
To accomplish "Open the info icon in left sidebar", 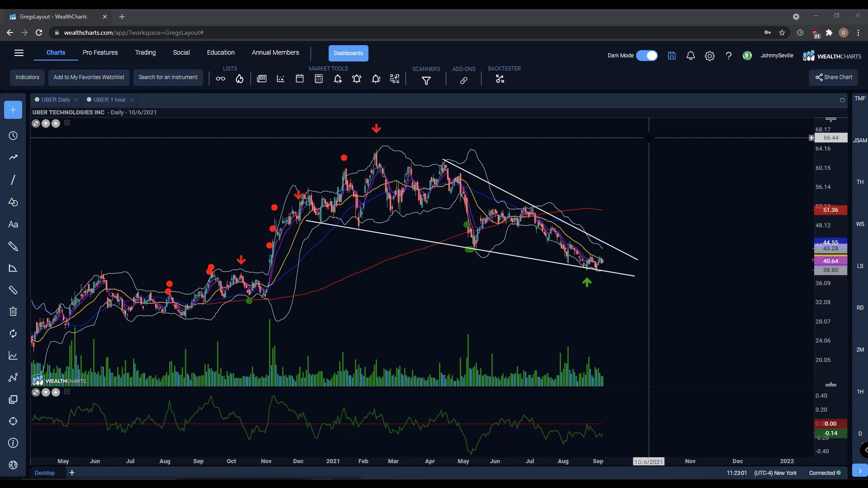I will (13, 443).
